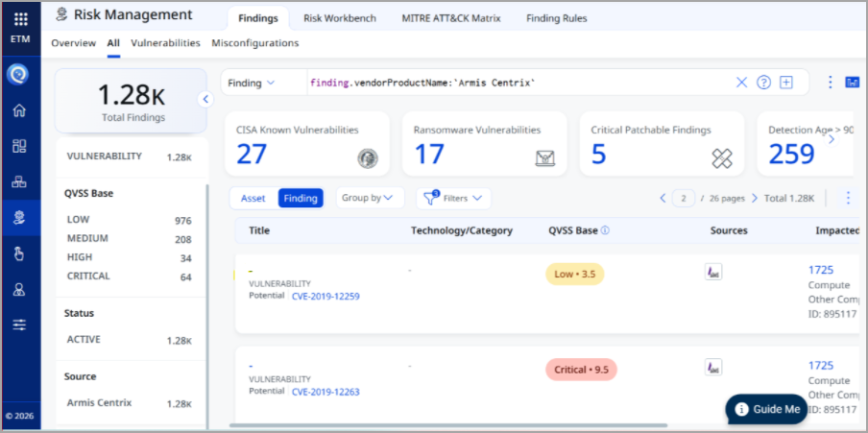Open the CVE-2019-12259 link
The width and height of the screenshot is (868, 433).
(x=325, y=297)
